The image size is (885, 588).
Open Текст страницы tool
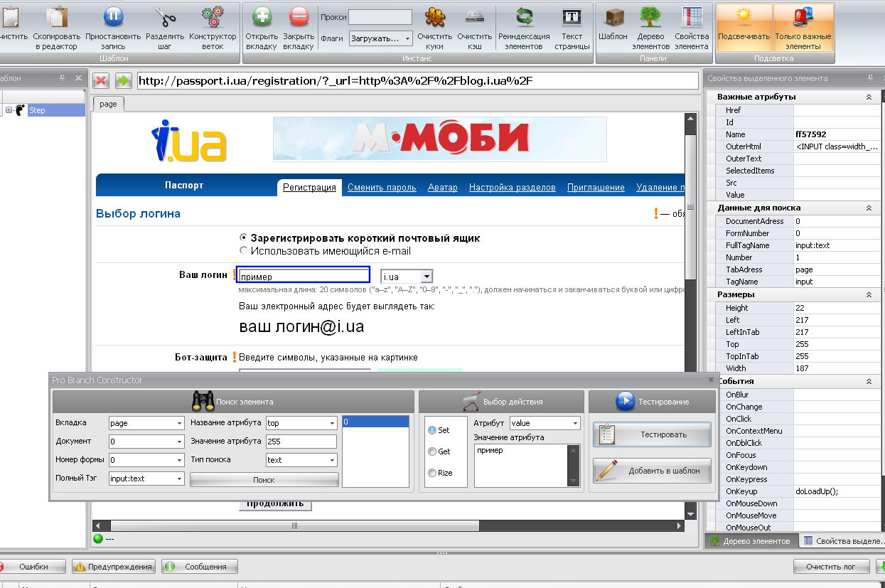click(x=572, y=17)
